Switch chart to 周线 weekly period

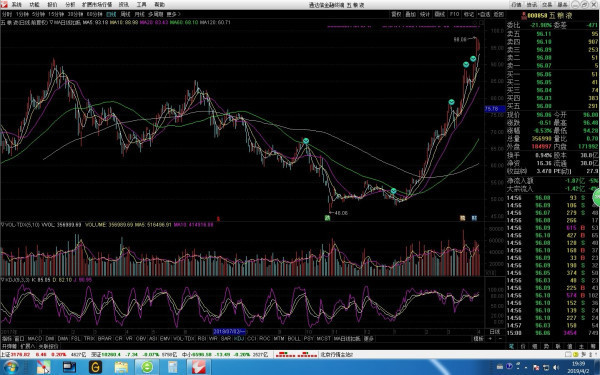click(x=126, y=14)
